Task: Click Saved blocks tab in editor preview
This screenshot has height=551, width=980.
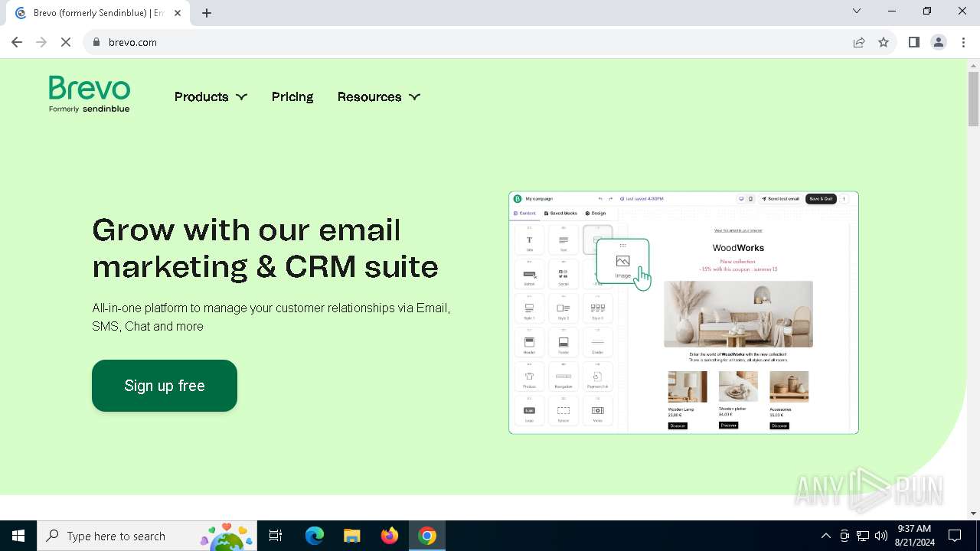Action: coord(560,214)
